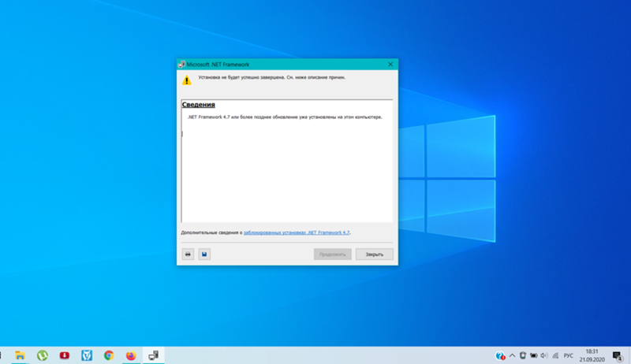
Task: Click the 'Microsoft .NET Framework' title text
Action: 218,65
